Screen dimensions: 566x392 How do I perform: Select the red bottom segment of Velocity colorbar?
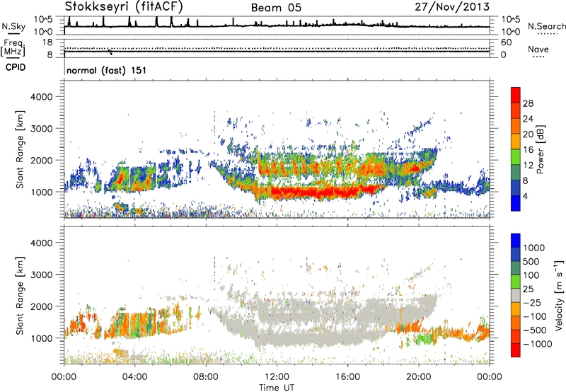[x=516, y=350]
